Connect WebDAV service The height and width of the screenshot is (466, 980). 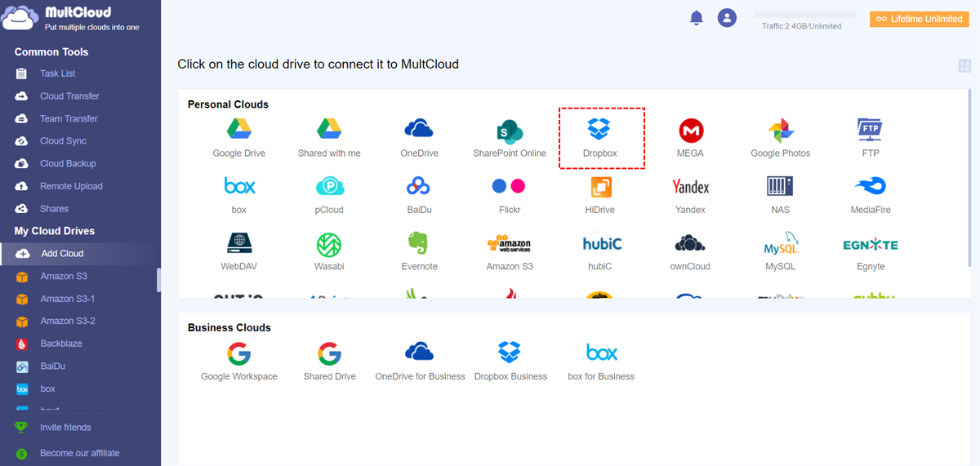pyautogui.click(x=238, y=251)
